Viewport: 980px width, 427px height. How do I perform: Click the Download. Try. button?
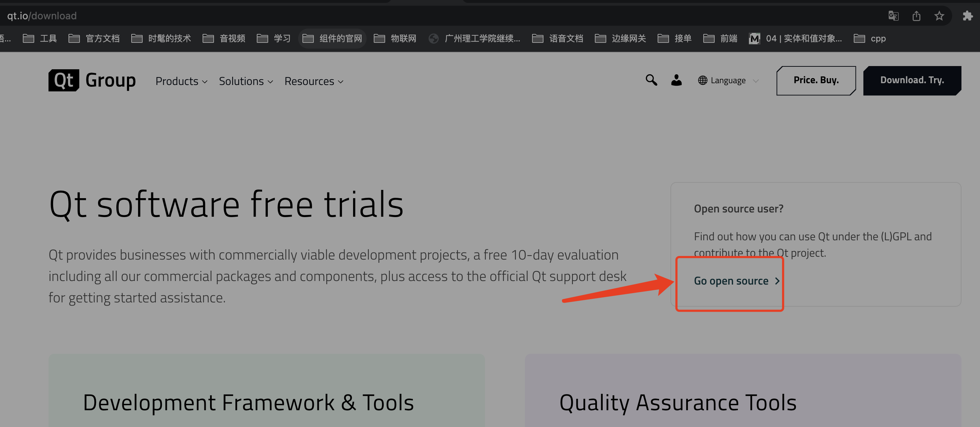[912, 80]
